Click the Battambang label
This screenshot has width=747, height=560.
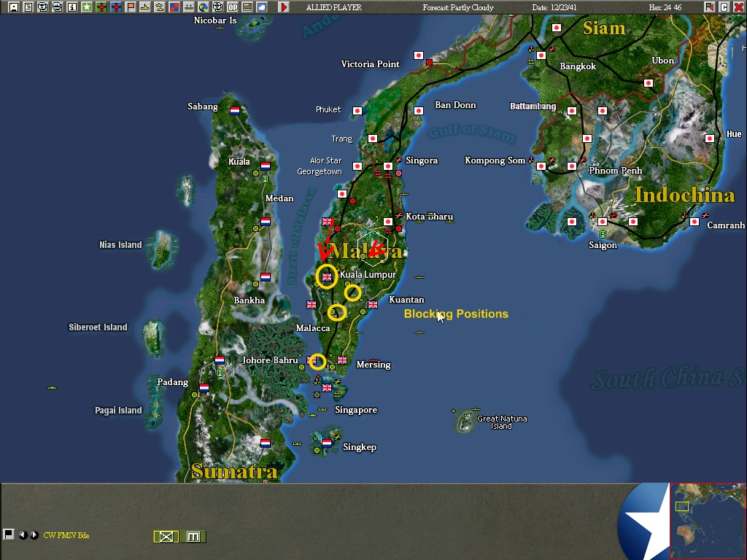(x=533, y=106)
